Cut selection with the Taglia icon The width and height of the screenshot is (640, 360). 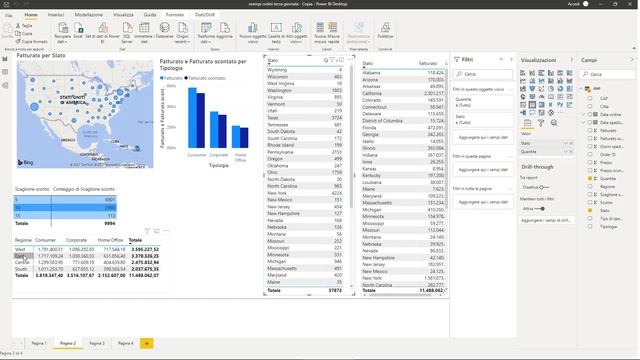[x=18, y=25]
